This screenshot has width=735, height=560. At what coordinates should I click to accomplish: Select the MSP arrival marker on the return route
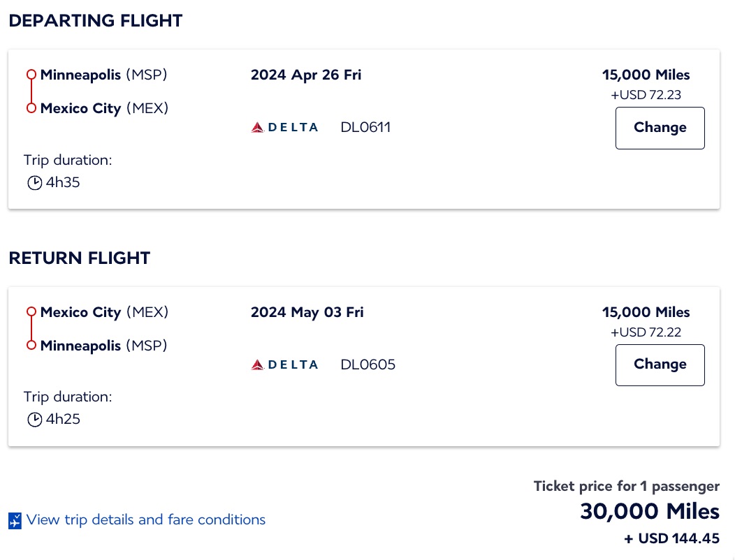coord(30,346)
